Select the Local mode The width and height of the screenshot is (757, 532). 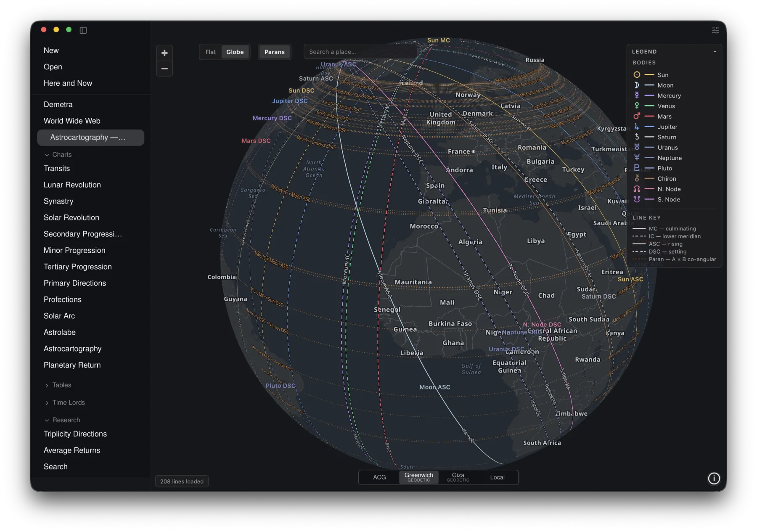(x=497, y=477)
